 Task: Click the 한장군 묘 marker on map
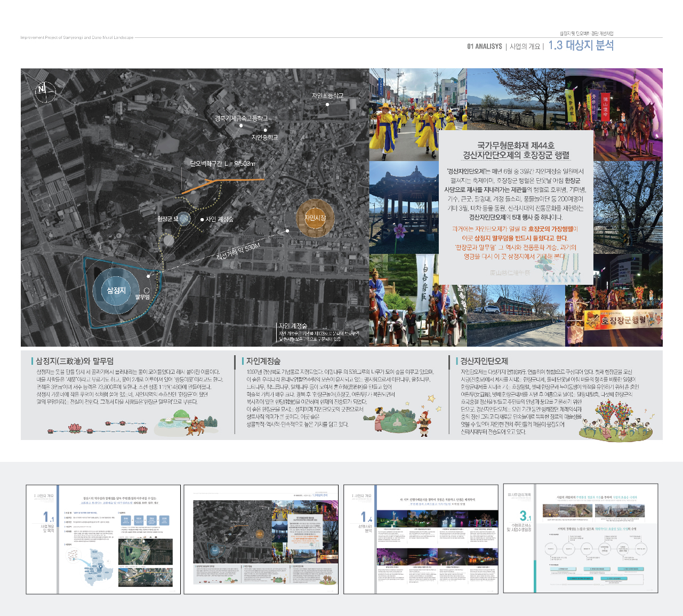point(183,218)
